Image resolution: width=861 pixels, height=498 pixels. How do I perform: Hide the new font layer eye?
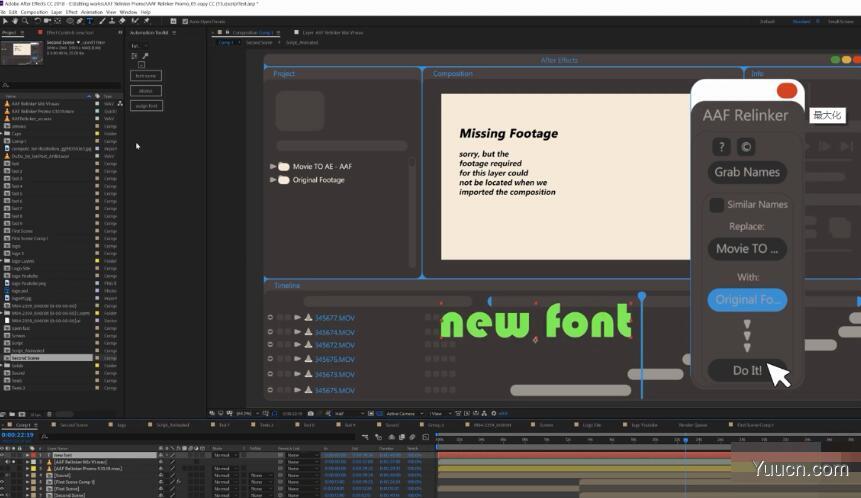[3, 455]
